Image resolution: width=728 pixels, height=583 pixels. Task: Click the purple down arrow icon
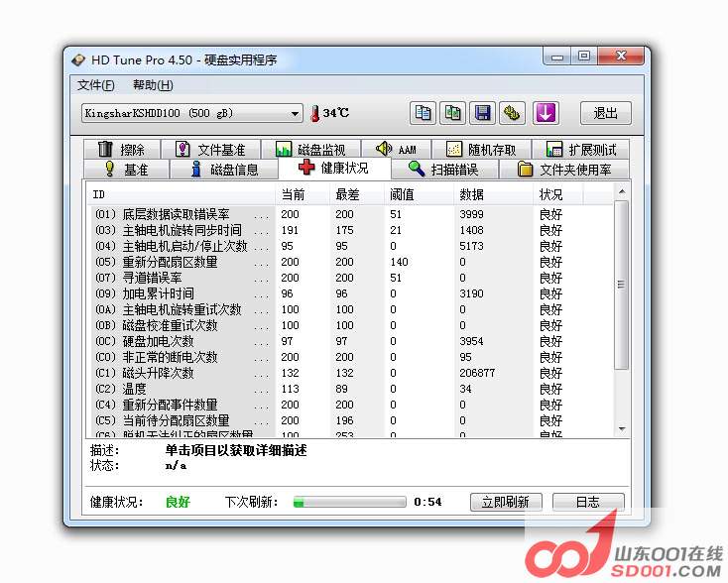pyautogui.click(x=545, y=113)
